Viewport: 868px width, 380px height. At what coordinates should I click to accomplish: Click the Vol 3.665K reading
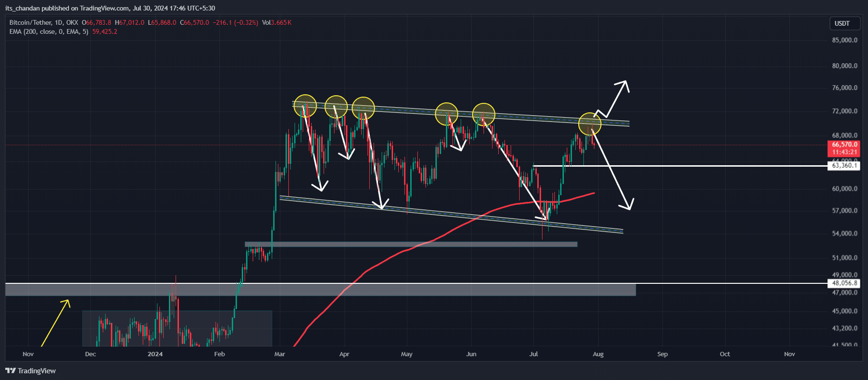pyautogui.click(x=276, y=22)
